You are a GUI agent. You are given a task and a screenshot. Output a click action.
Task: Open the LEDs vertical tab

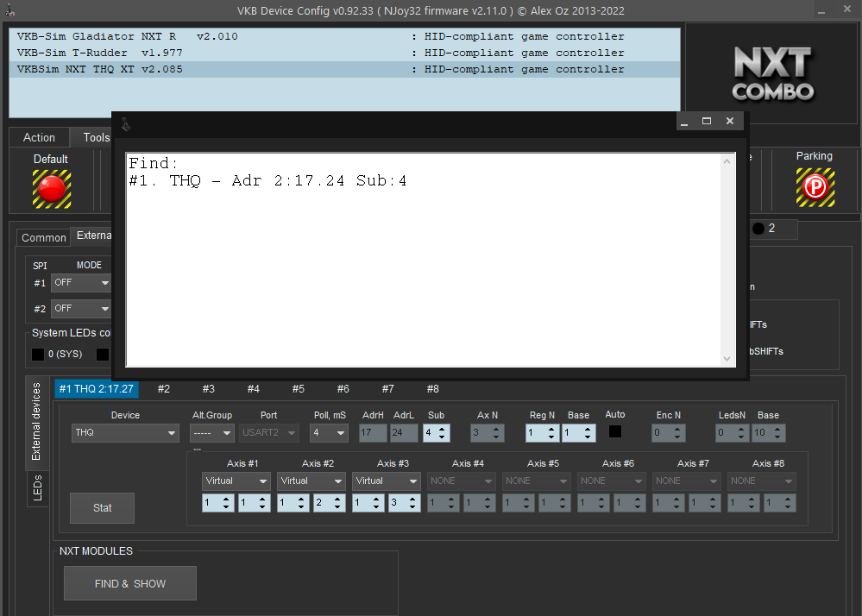[x=37, y=488]
